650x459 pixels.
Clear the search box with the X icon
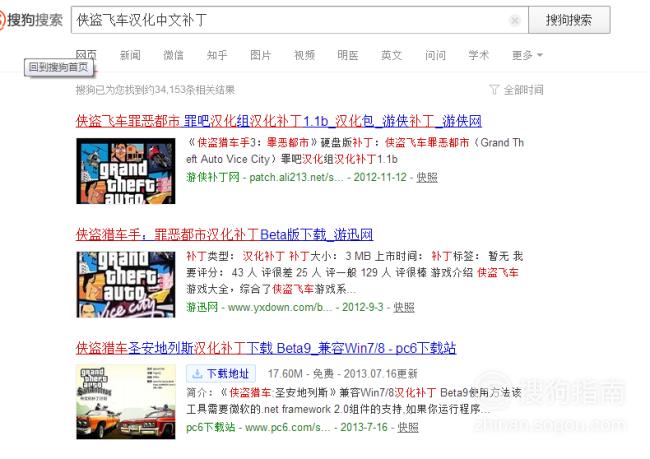514,20
